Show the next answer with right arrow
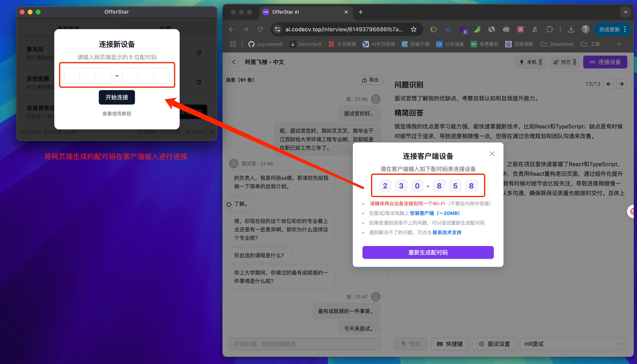Screen dimensions: 637x364 pyautogui.click(x=622, y=84)
